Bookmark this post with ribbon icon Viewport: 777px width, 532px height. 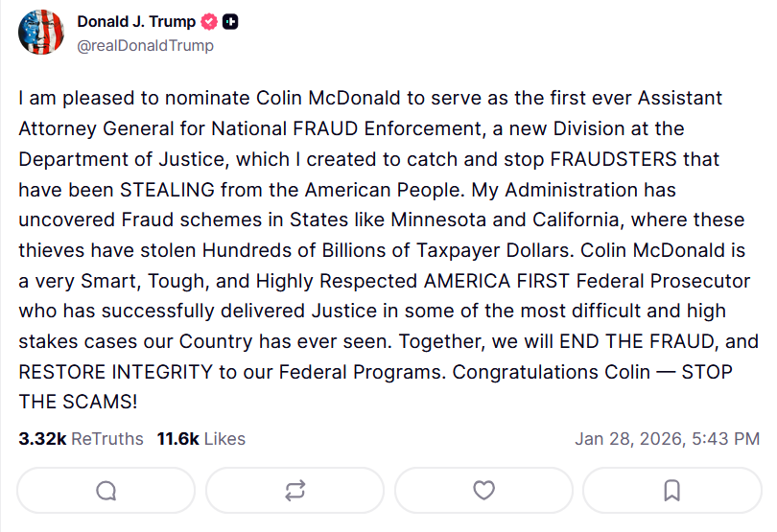[x=671, y=491]
